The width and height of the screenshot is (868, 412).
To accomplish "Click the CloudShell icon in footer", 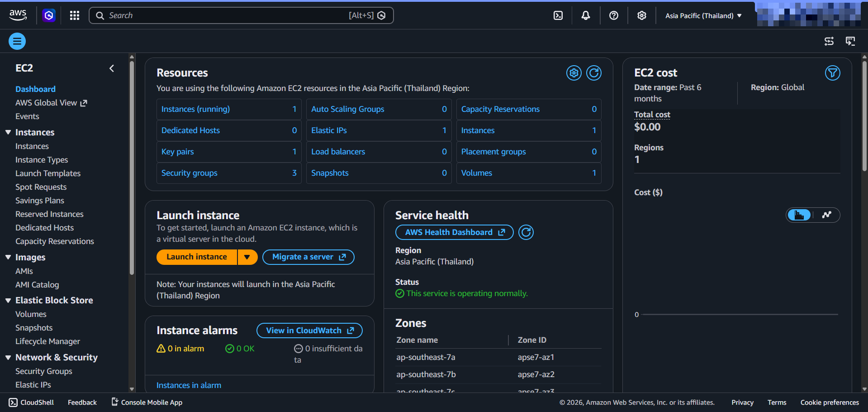I will click(x=13, y=402).
